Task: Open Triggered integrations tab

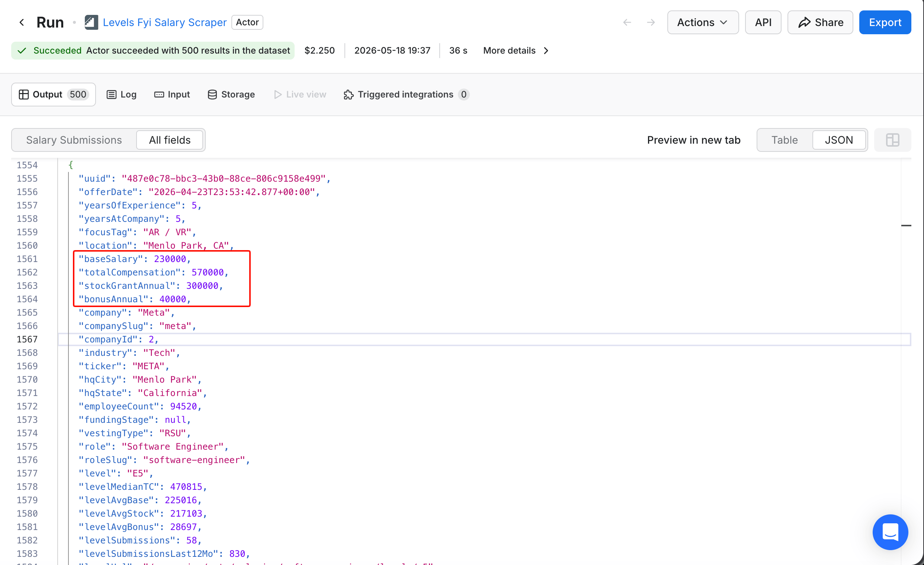Action: point(406,95)
